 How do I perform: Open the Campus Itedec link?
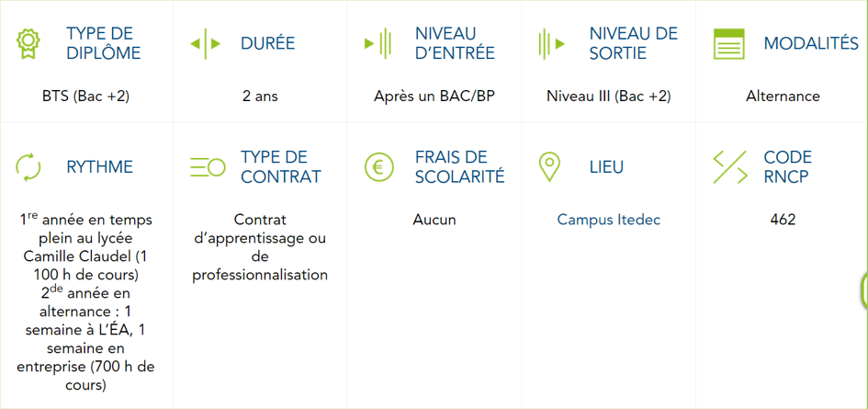coord(608,220)
